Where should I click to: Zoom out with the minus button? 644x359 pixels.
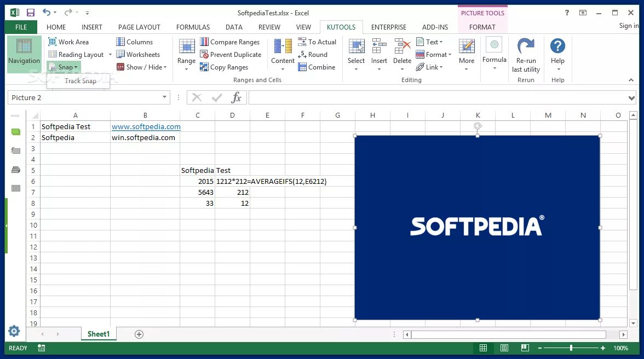(540, 348)
